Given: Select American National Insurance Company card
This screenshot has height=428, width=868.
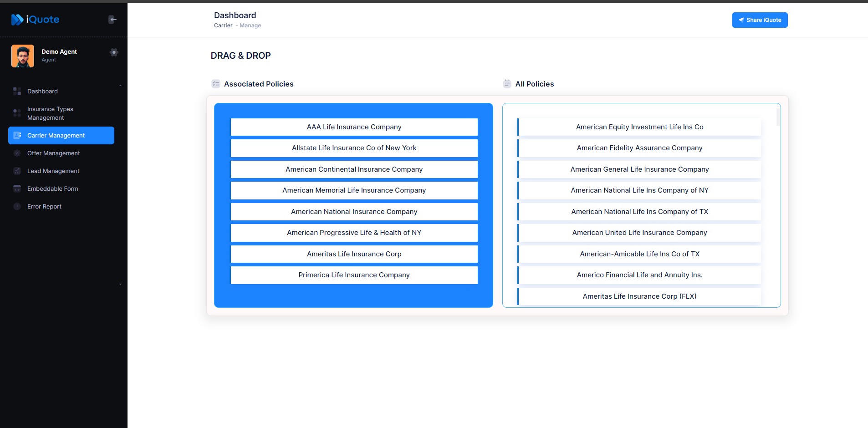Looking at the screenshot, I should (x=354, y=212).
